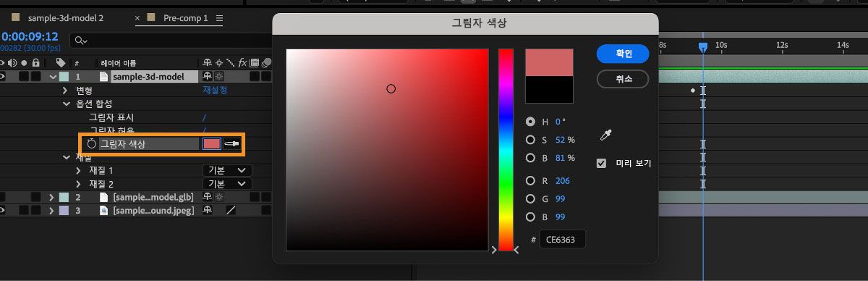Use the eyedropper tool in the color dialog
The height and width of the screenshot is (281, 868).
tap(606, 135)
